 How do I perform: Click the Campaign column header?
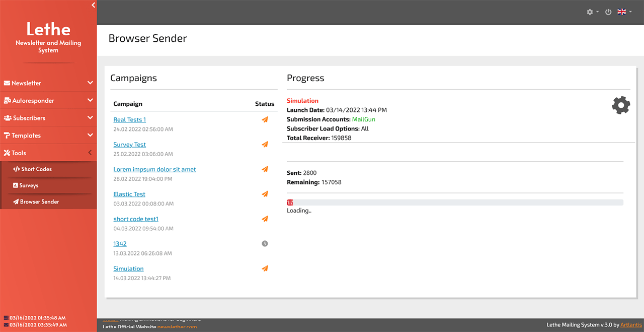point(128,104)
